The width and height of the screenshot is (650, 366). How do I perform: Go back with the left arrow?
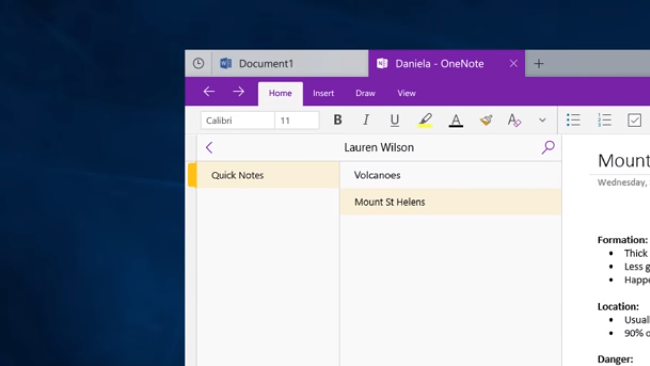point(209,92)
